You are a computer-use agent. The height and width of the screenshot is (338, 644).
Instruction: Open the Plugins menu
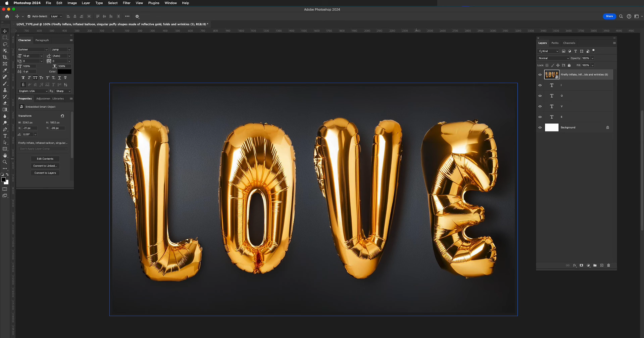(x=154, y=3)
